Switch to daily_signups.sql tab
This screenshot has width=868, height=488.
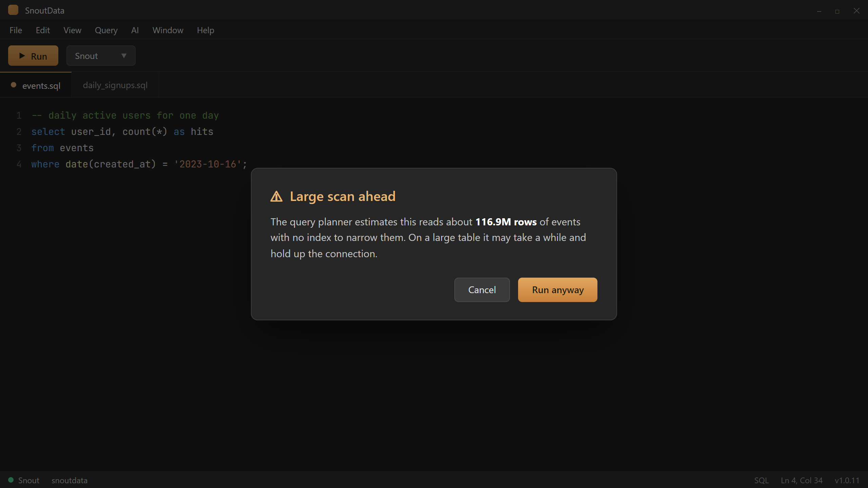pos(115,85)
